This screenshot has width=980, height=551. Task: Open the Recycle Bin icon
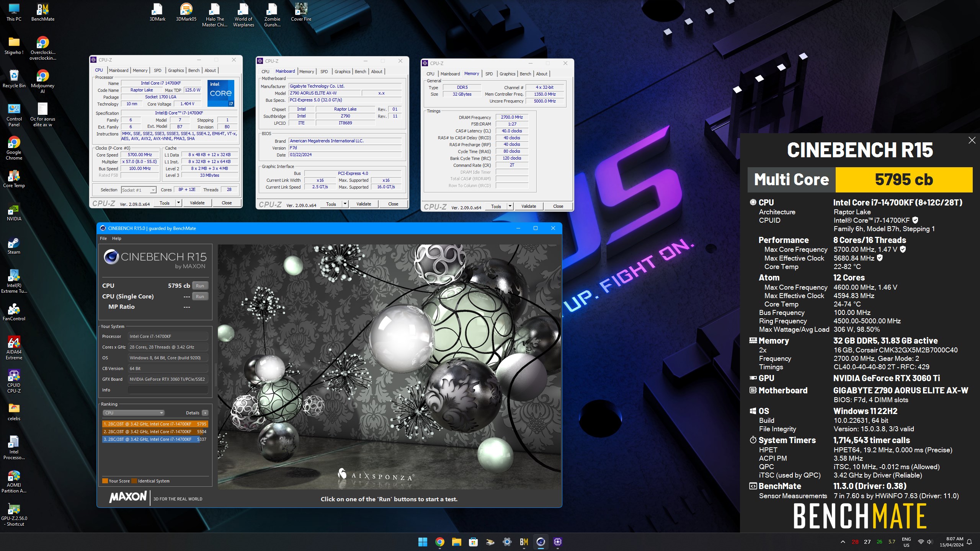(14, 79)
